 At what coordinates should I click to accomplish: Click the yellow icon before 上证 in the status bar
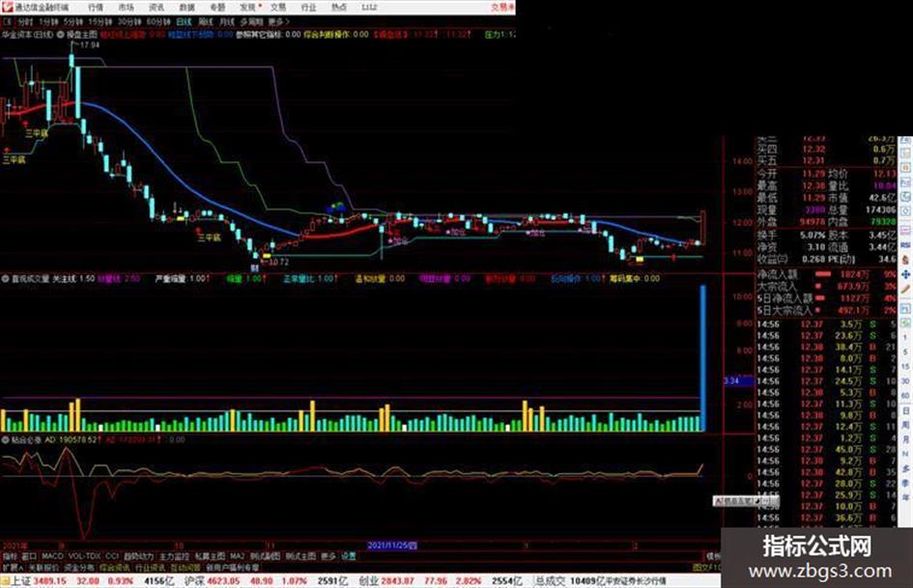(x=5, y=581)
